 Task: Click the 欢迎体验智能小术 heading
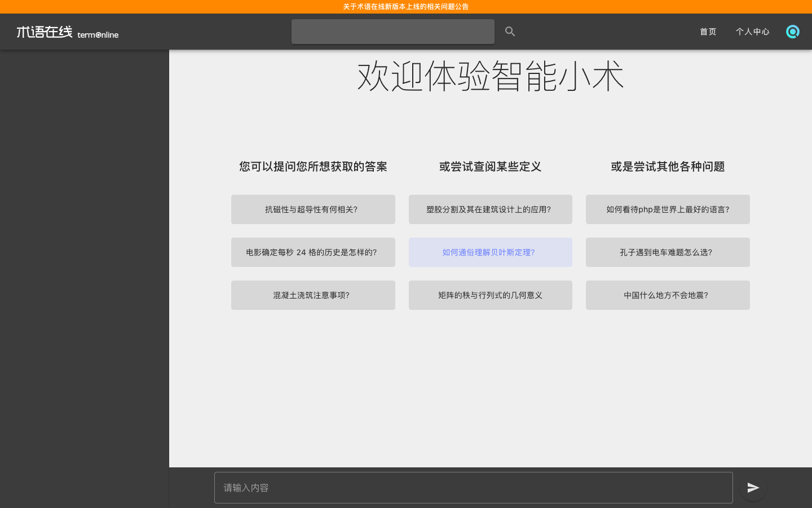click(x=490, y=76)
